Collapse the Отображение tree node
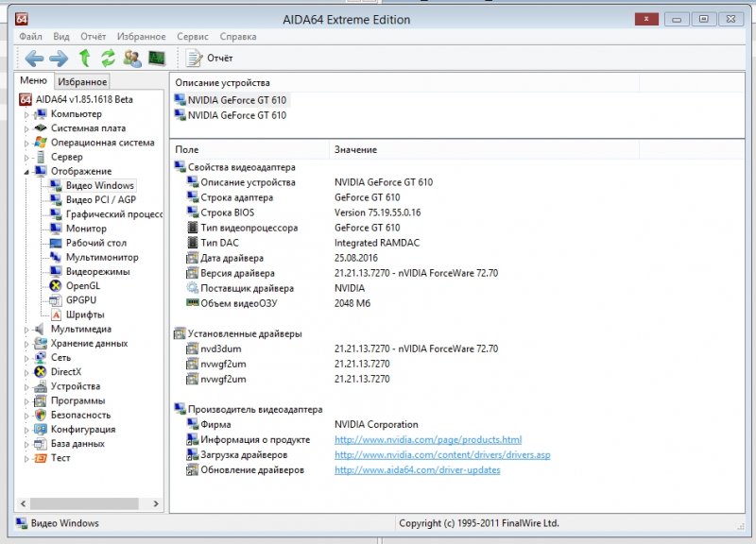This screenshot has width=756, height=544. click(x=27, y=172)
